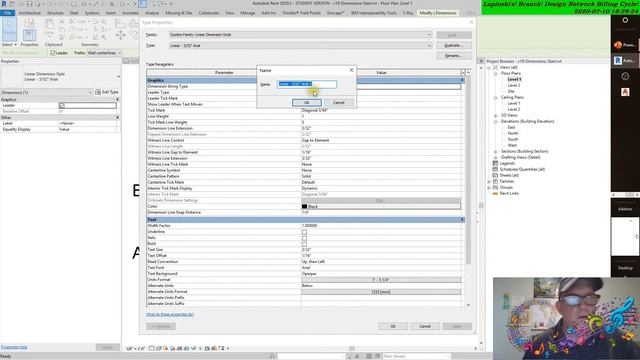Click the Alternate Units Format value button
Screen dimensions: 640x360
pos(381,292)
